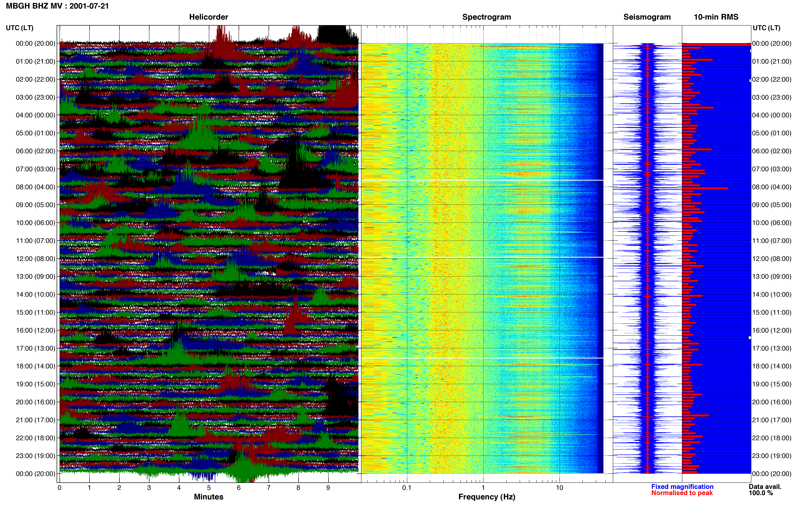This screenshot has width=812, height=508.
Task: Click the "UTC (LT)" label above the right time axis
Action: coord(766,28)
